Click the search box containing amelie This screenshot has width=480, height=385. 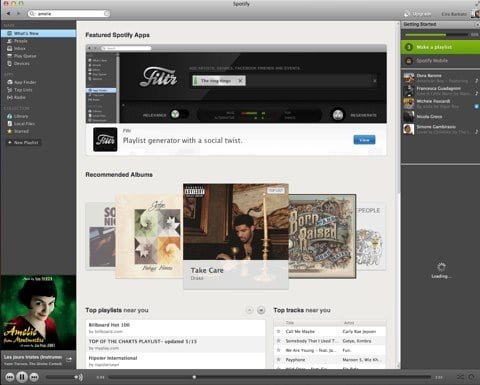[69, 14]
